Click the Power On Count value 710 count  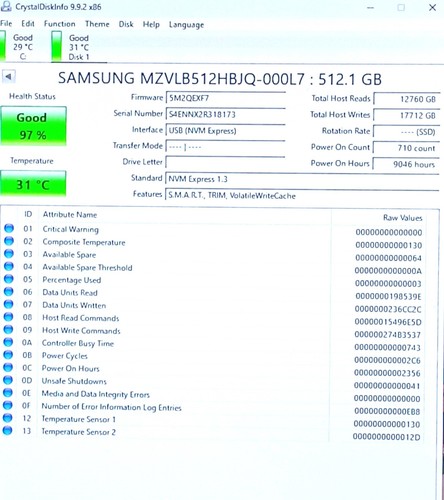click(x=406, y=148)
